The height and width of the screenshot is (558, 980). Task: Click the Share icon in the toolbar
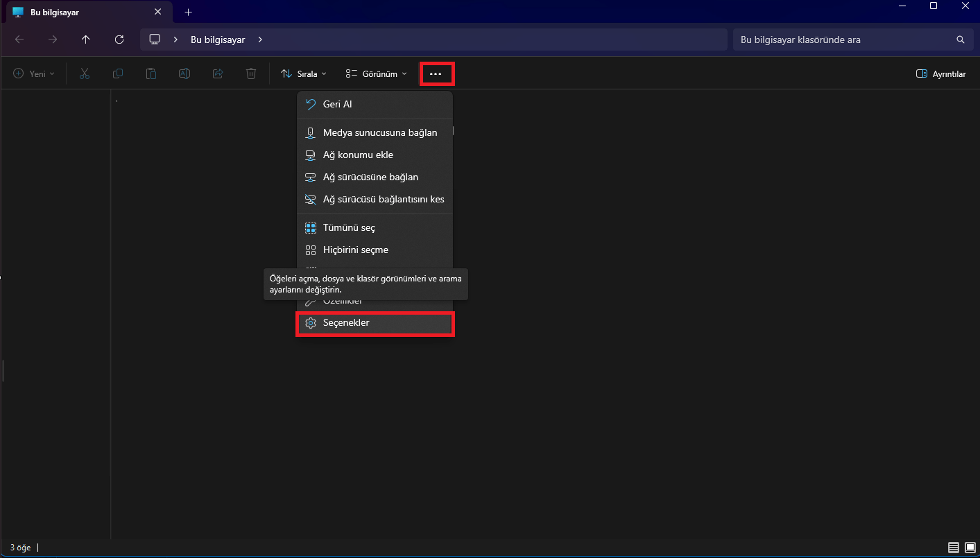pos(218,73)
